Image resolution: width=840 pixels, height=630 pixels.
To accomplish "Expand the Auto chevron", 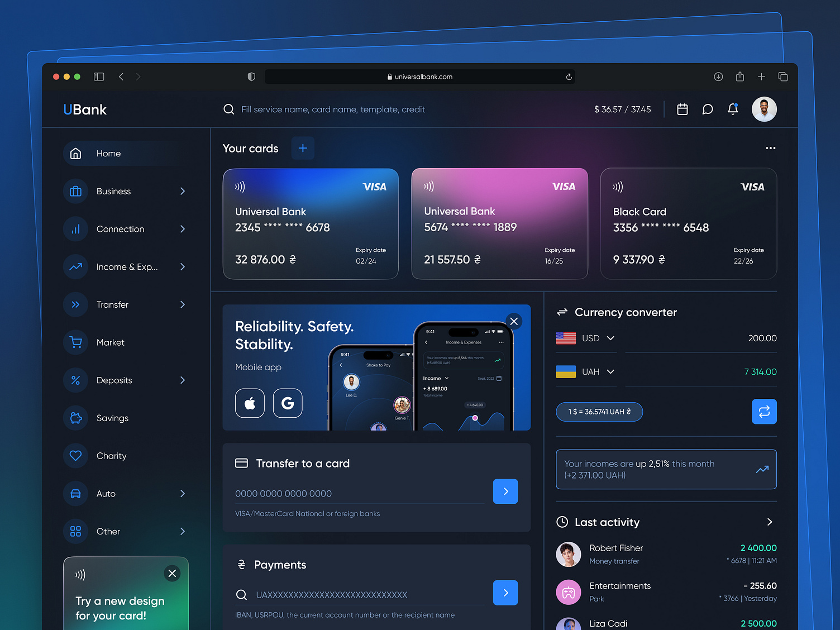I will 183,494.
